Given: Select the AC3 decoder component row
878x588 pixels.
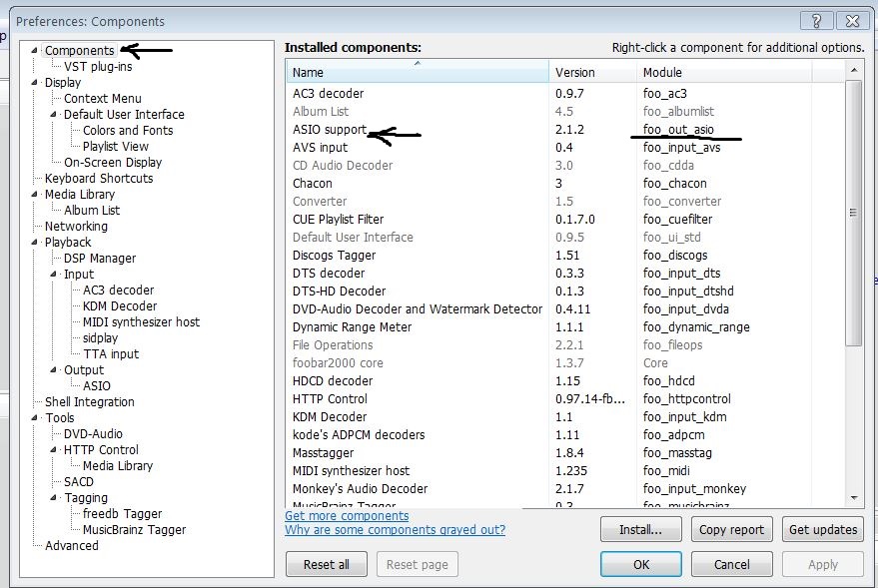Looking at the screenshot, I should pos(565,94).
